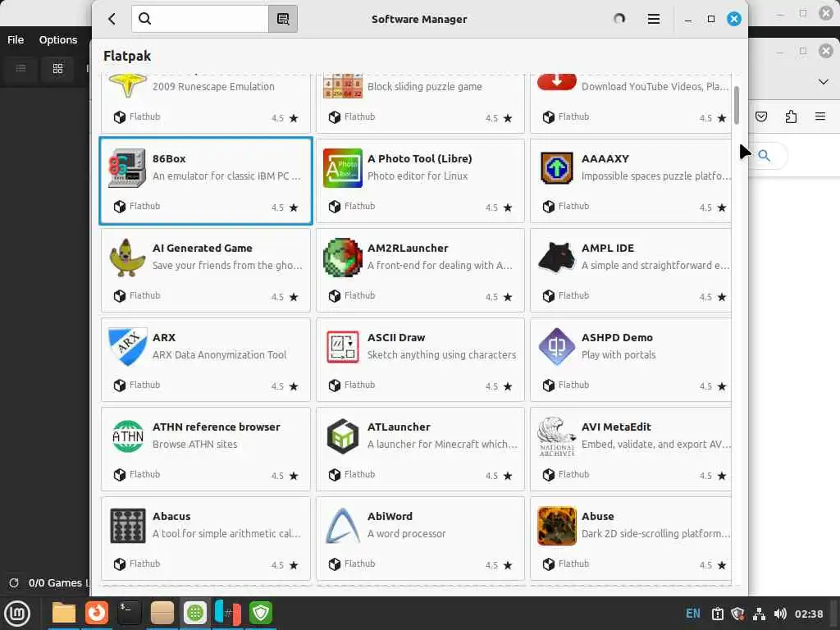This screenshot has width=840, height=630.
Task: Click 'A word processor' description
Action: point(406,533)
